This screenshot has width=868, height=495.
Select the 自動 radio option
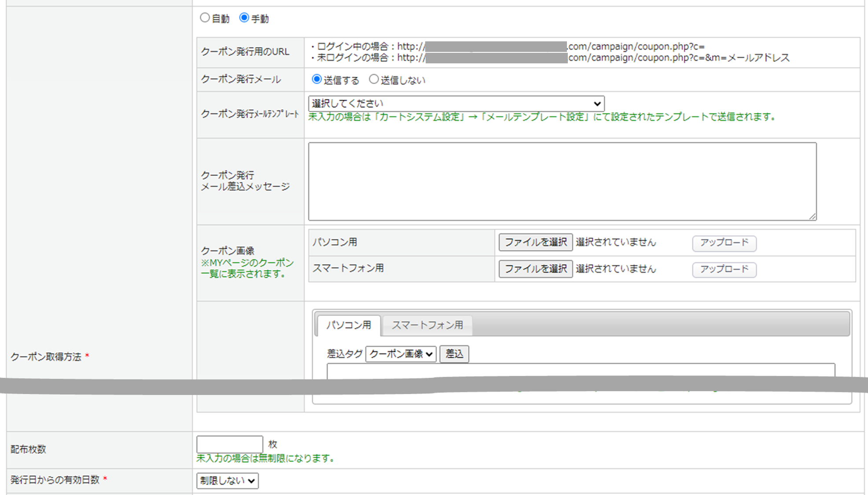[x=205, y=18]
